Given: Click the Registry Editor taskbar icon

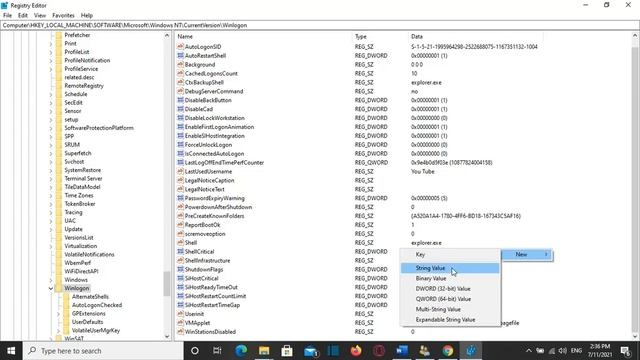Looking at the screenshot, I should pos(471,351).
